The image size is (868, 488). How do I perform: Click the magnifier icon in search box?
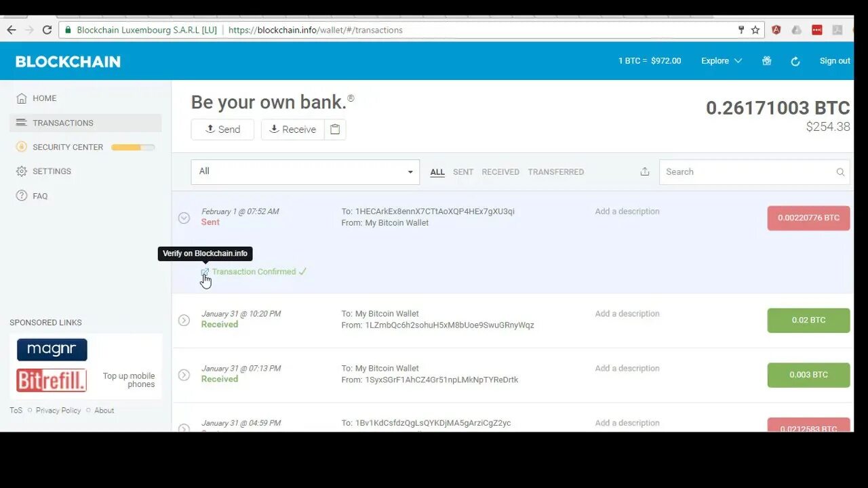click(840, 172)
